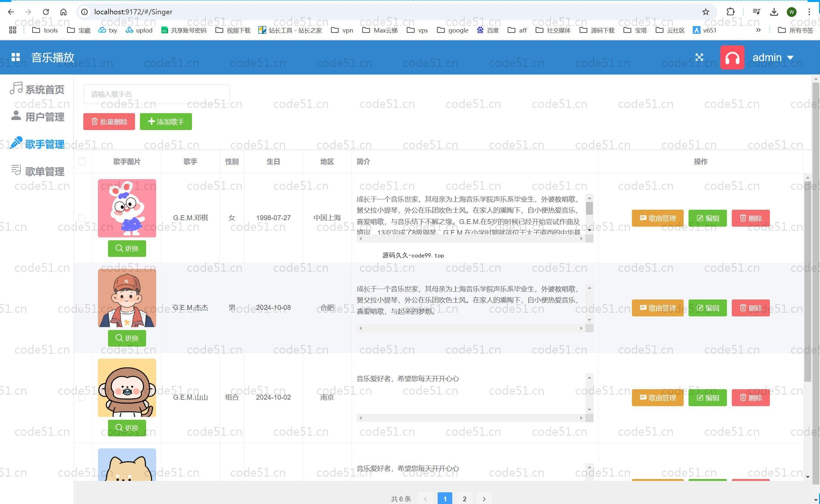View site info icon in address bar
820x504 pixels.
pos(85,12)
